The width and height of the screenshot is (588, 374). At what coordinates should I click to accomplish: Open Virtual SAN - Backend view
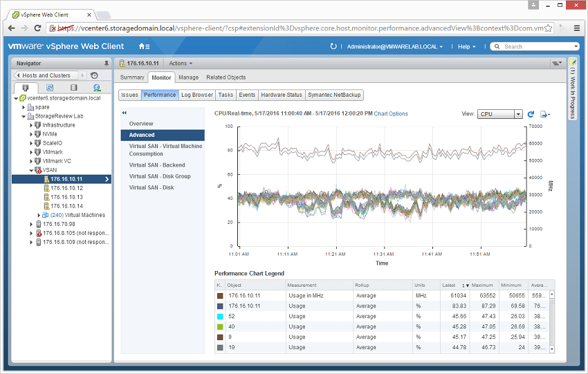coord(163,165)
